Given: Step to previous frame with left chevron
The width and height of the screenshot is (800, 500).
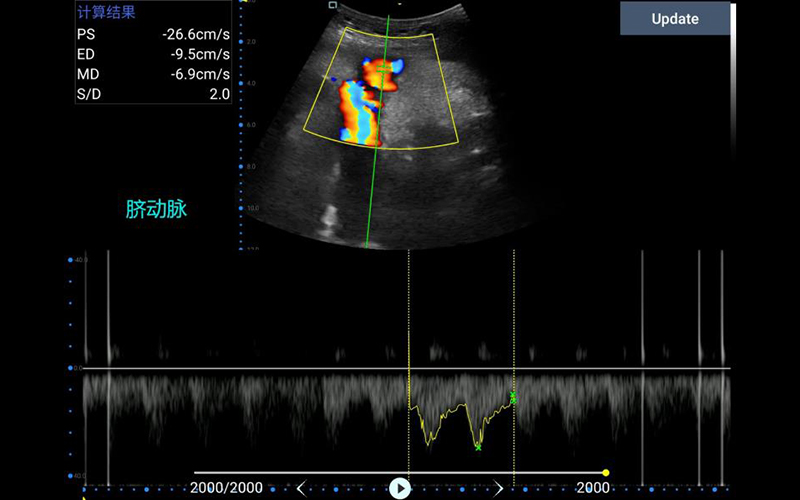Looking at the screenshot, I should pyautogui.click(x=300, y=488).
